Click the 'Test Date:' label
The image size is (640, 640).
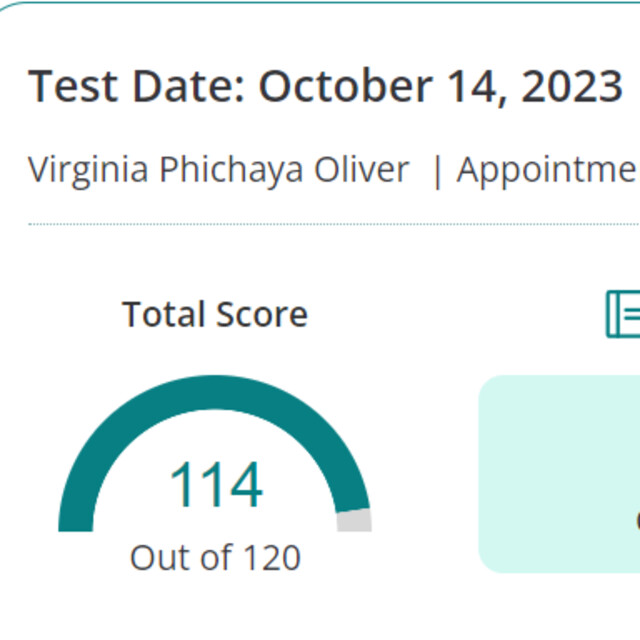point(136,86)
